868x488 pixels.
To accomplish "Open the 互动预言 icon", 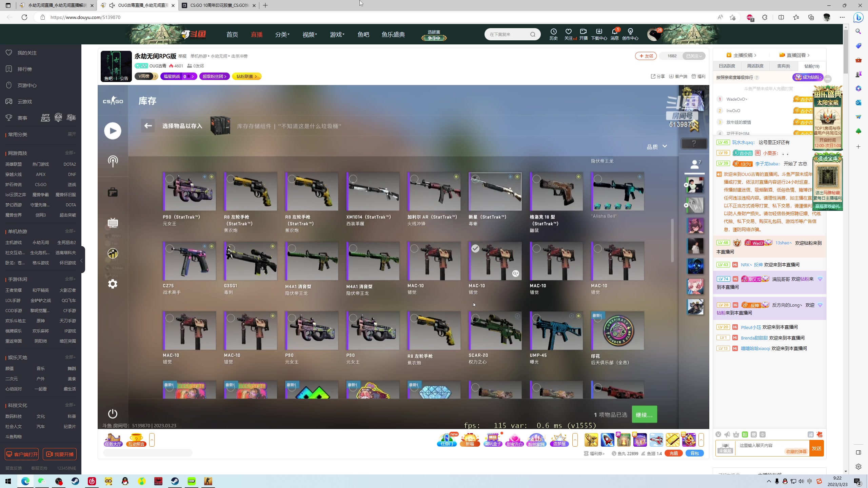I will (x=136, y=440).
